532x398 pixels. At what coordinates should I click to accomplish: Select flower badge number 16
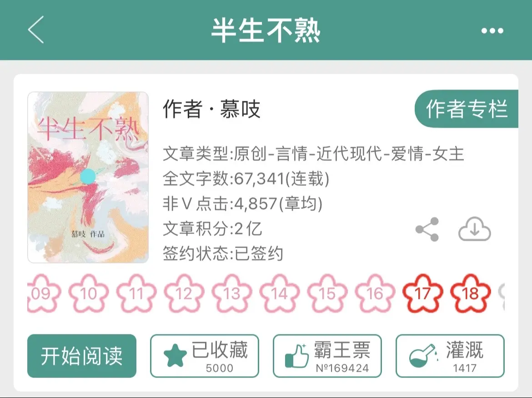point(375,293)
